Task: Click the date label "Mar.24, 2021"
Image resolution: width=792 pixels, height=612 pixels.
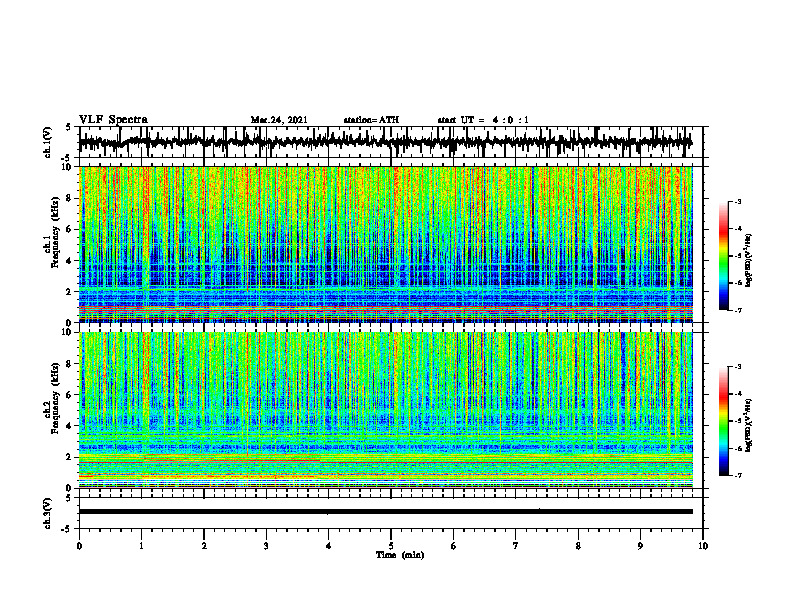Action: (x=279, y=120)
